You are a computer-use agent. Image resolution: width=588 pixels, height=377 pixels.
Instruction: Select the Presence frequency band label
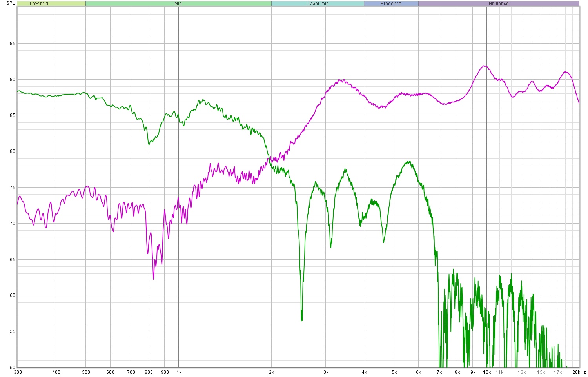click(x=391, y=4)
